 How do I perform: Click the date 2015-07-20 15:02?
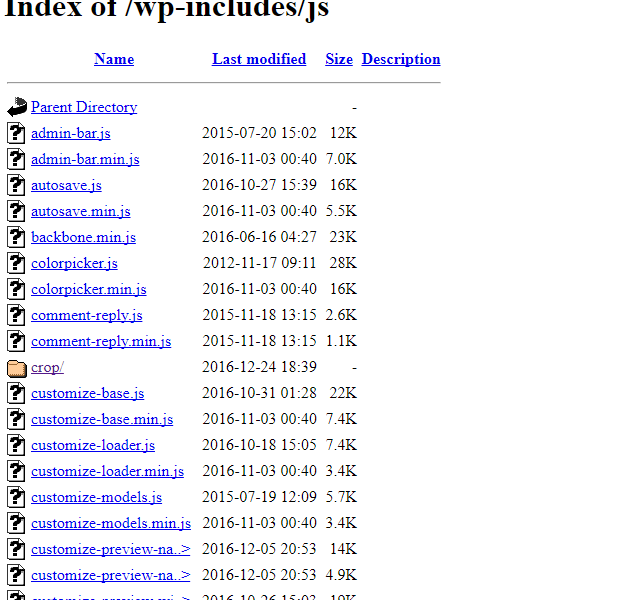click(259, 133)
